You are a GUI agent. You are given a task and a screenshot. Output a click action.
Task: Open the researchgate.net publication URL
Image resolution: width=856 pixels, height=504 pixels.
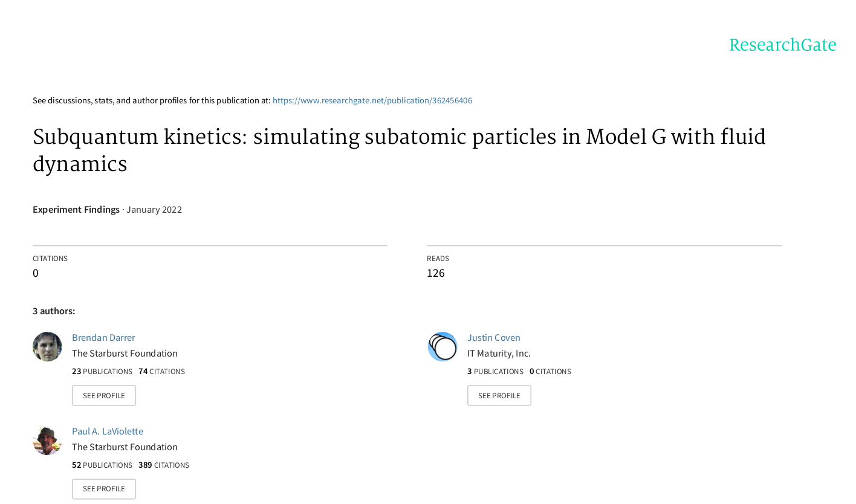(372, 101)
